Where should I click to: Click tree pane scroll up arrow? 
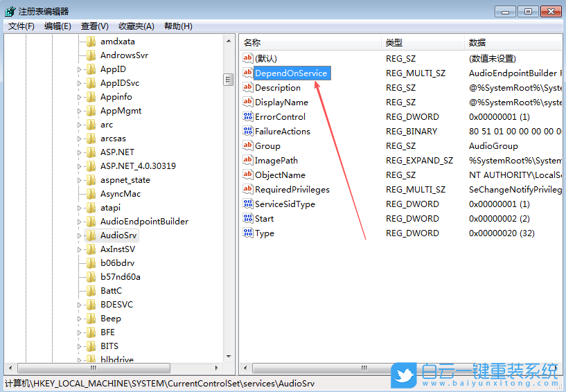click(229, 41)
